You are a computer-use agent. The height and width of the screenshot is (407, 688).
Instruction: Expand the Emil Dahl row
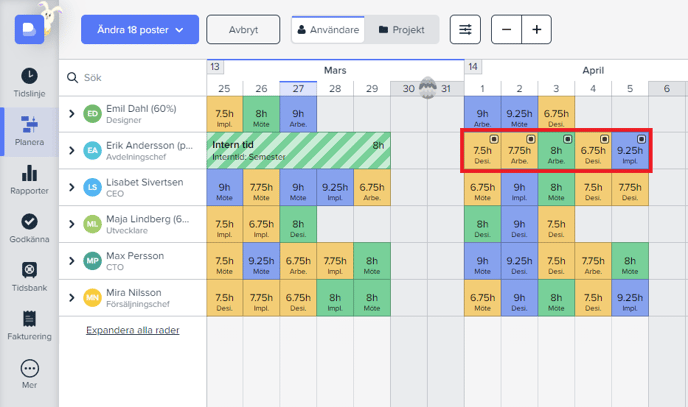click(71, 113)
